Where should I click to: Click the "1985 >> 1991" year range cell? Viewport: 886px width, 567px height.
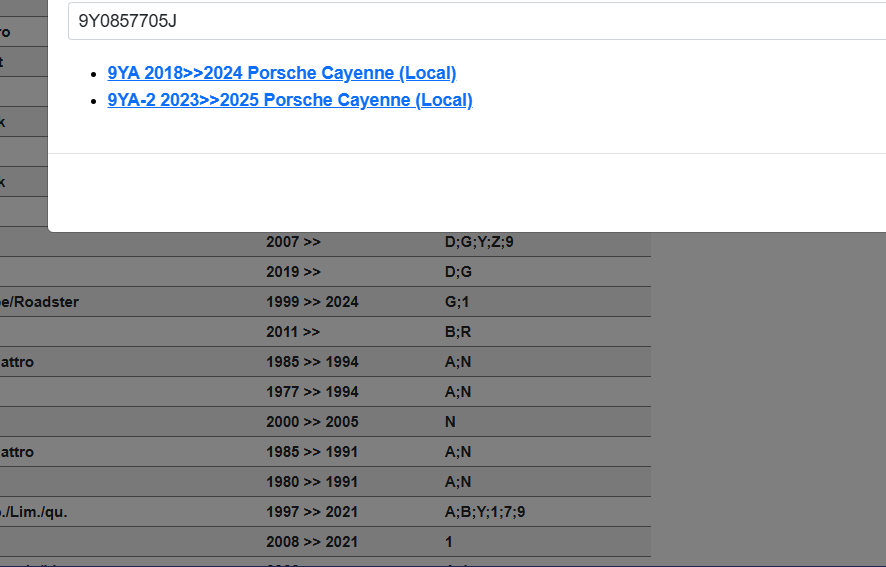(x=312, y=452)
